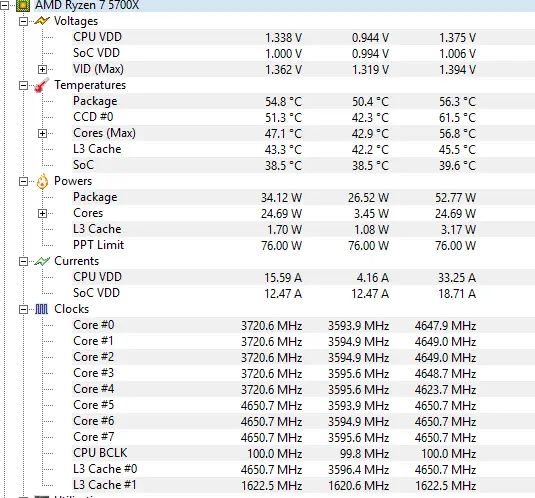
Task: Click the 99.8 MHz CPU BCLK minimum value
Action: pyautogui.click(x=364, y=454)
